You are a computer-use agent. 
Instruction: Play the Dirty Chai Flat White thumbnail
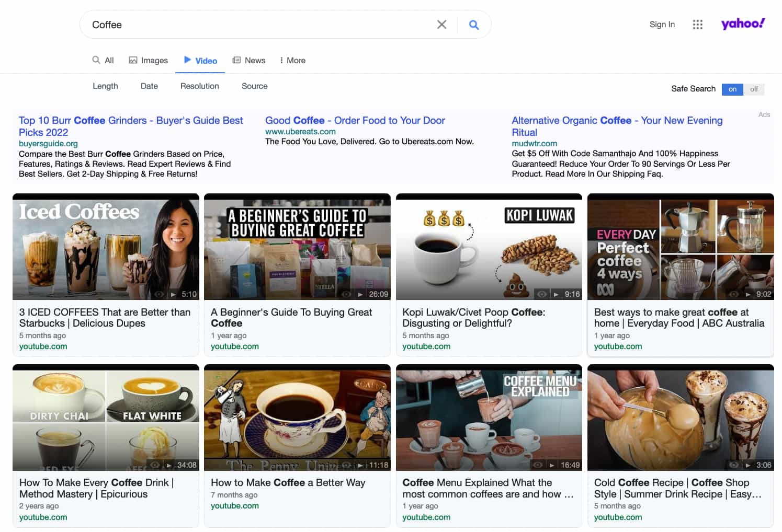coord(106,418)
